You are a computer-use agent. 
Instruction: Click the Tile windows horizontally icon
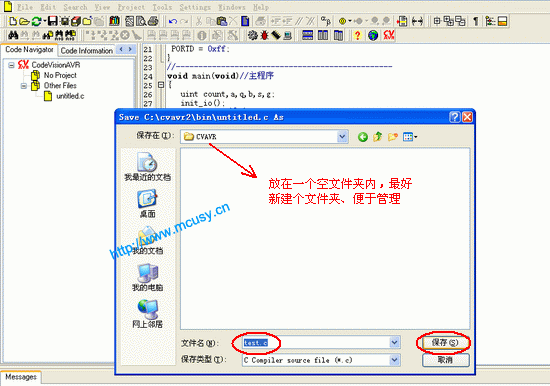click(x=308, y=35)
